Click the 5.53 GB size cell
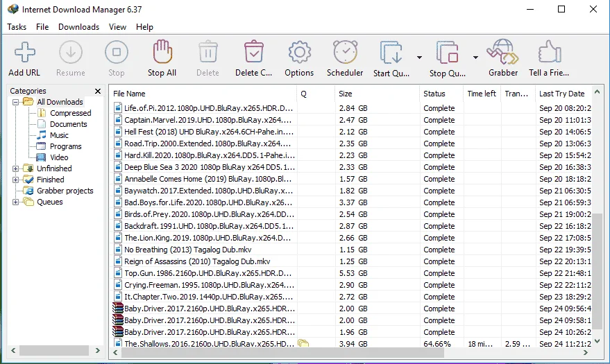Screen dimensions: 610x364 pyautogui.click(x=353, y=273)
